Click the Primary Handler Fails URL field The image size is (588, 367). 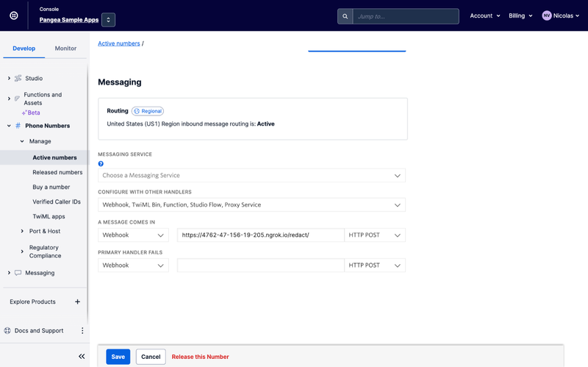tap(260, 265)
